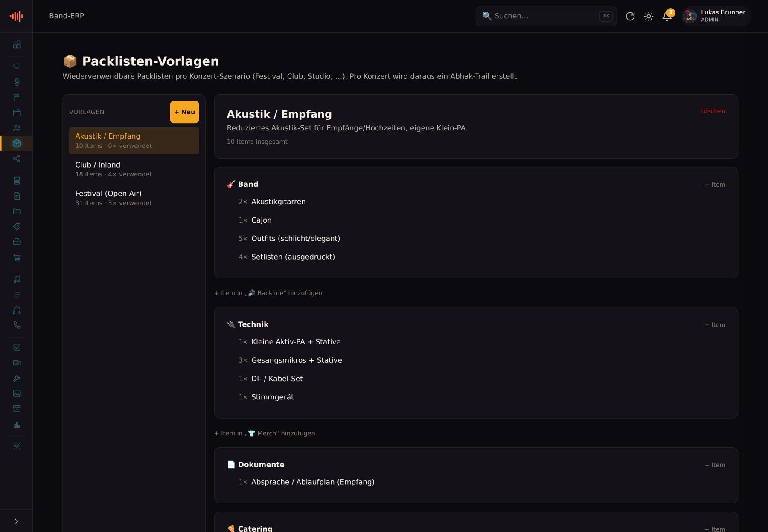768x532 pixels.
Task: Open the inbox tray icon in sidebar
Action: tap(17, 66)
